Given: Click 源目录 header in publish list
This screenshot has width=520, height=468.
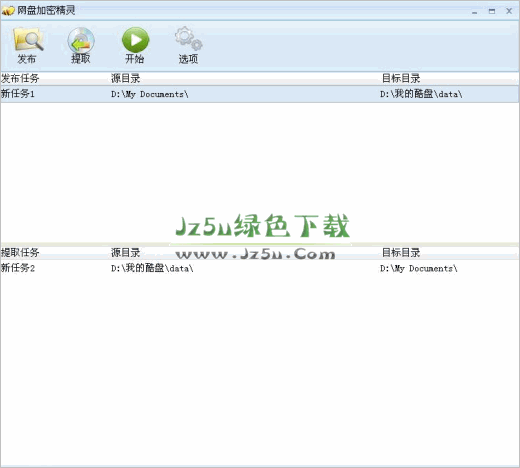Looking at the screenshot, I should (x=125, y=79).
